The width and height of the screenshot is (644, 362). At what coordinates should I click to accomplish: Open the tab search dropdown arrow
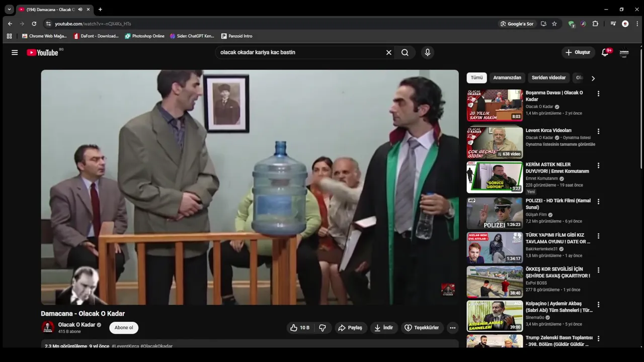click(9, 9)
